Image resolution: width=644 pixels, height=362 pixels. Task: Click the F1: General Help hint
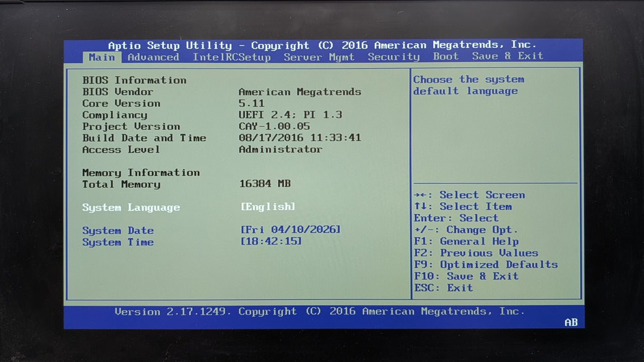[466, 241]
